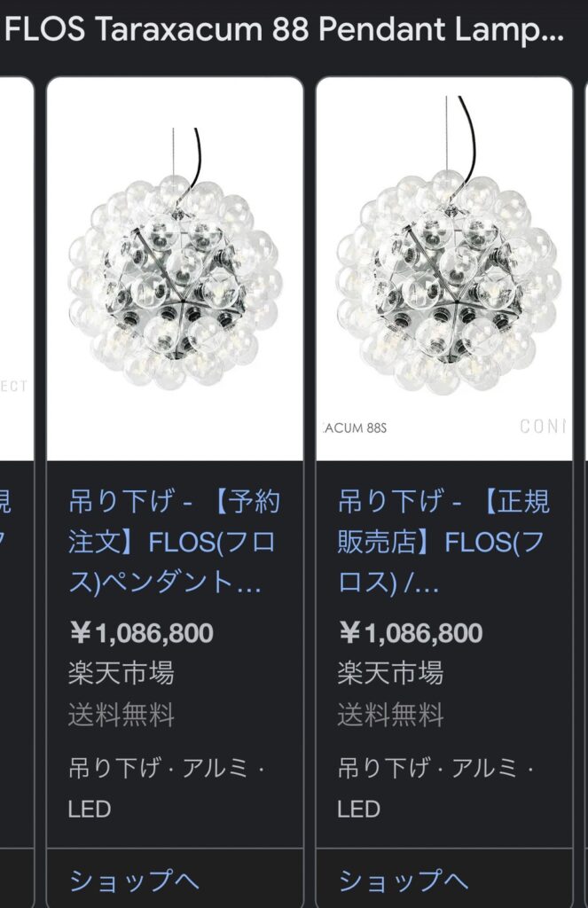The height and width of the screenshot is (908, 588).
Task: Tap the ACUM 88S caption under the right image
Action: (x=353, y=428)
